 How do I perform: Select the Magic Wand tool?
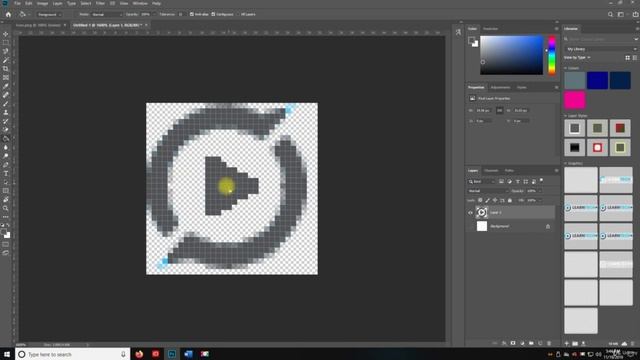(x=6, y=60)
